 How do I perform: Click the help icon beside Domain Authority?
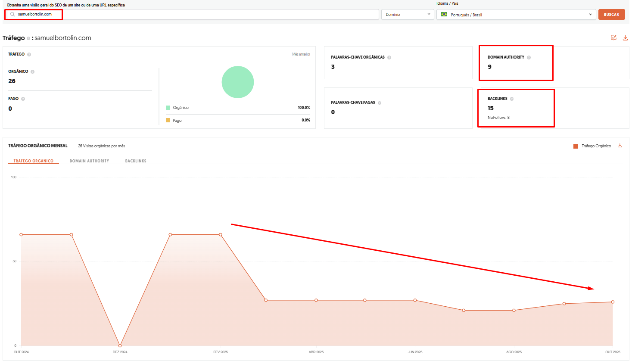529,57
